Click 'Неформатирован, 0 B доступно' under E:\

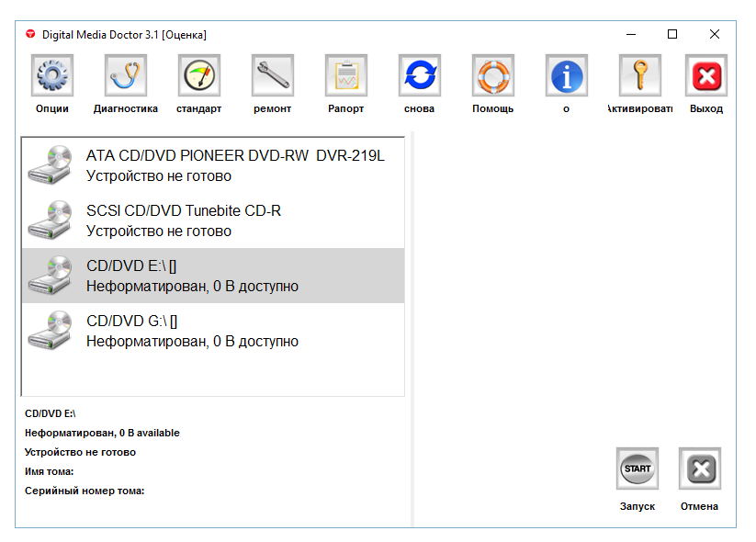tap(192, 287)
